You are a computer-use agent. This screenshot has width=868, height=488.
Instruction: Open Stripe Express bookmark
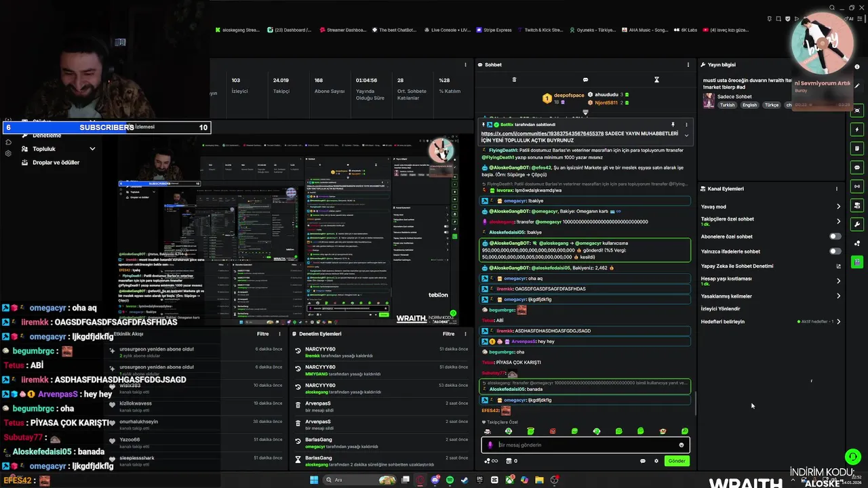pos(494,30)
